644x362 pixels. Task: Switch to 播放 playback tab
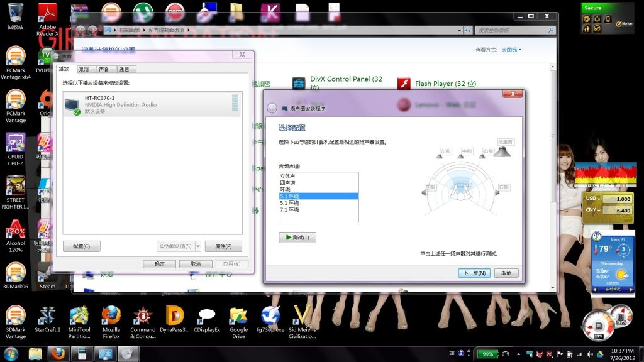pos(64,69)
